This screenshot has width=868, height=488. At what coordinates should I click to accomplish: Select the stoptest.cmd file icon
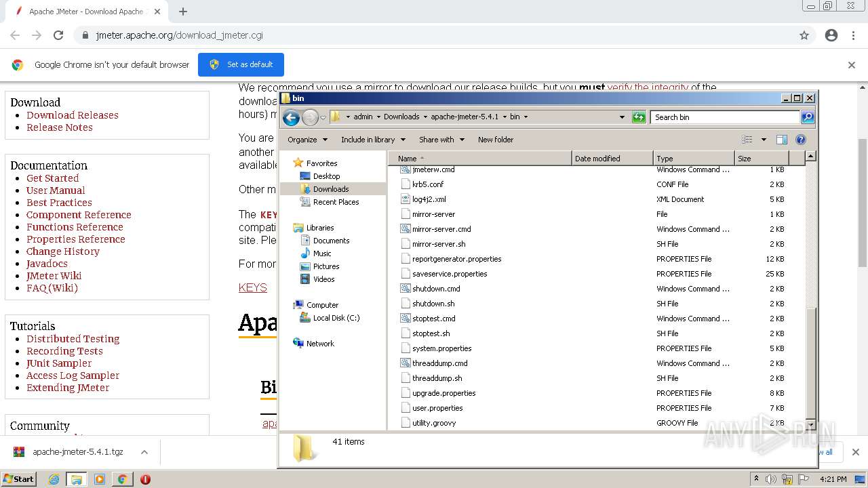coord(406,319)
